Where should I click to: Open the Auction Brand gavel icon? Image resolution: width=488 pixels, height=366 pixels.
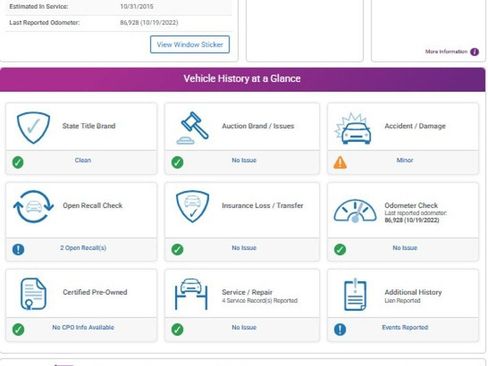[x=193, y=128]
